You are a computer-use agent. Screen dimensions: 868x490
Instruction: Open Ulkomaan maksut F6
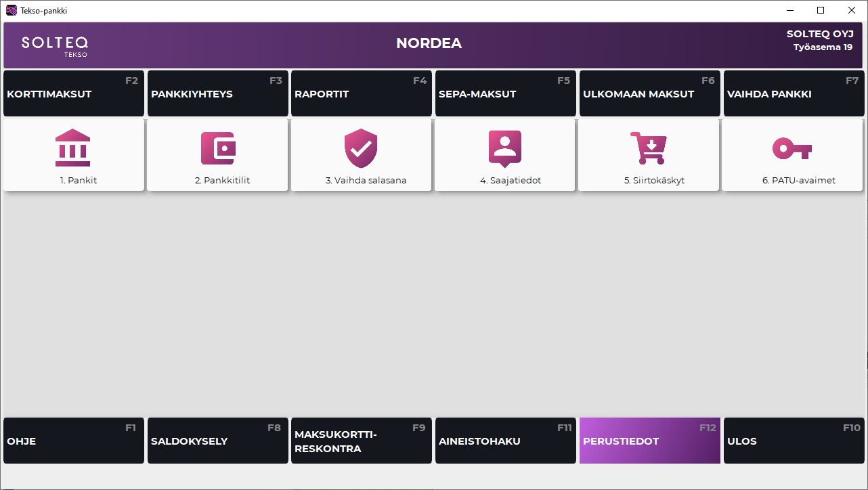649,94
